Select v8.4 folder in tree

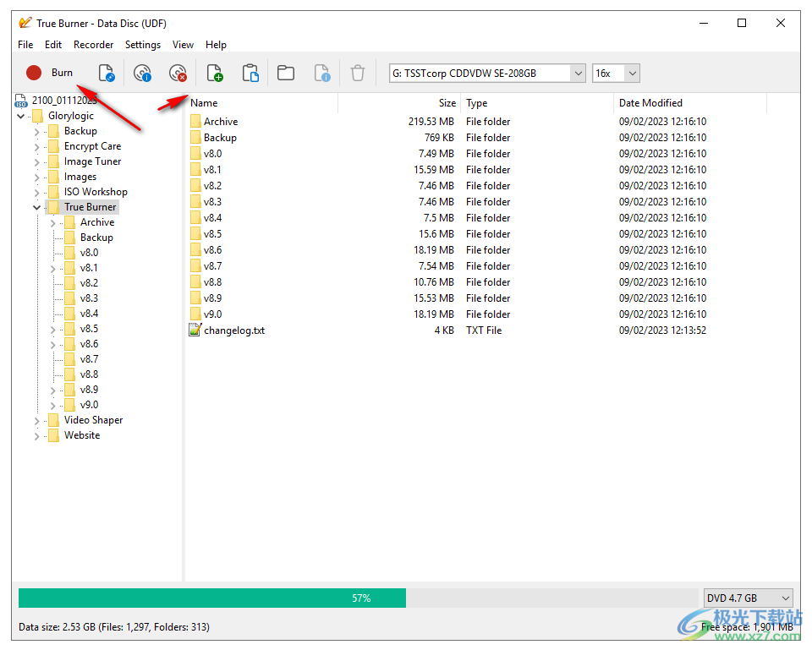tap(89, 314)
